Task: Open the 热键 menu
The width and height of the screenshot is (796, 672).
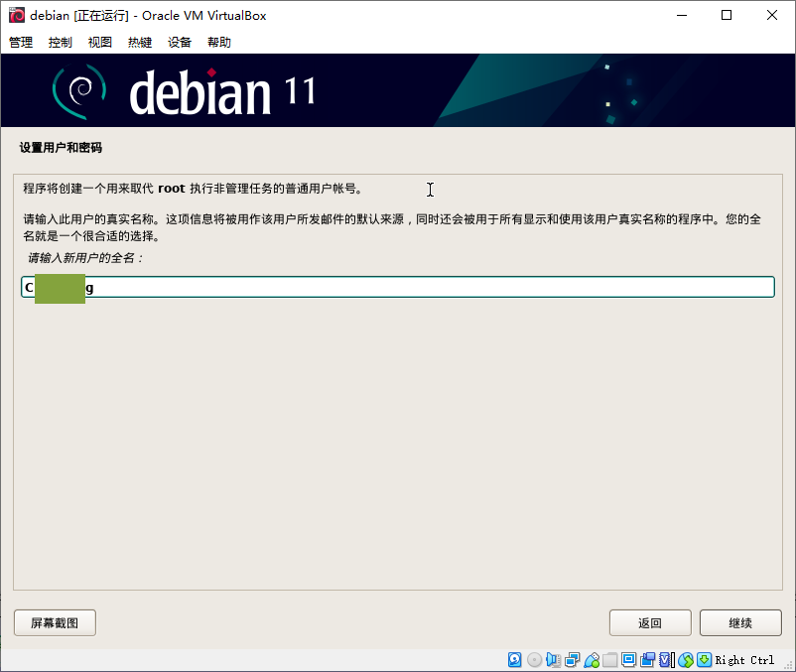Action: (x=140, y=42)
